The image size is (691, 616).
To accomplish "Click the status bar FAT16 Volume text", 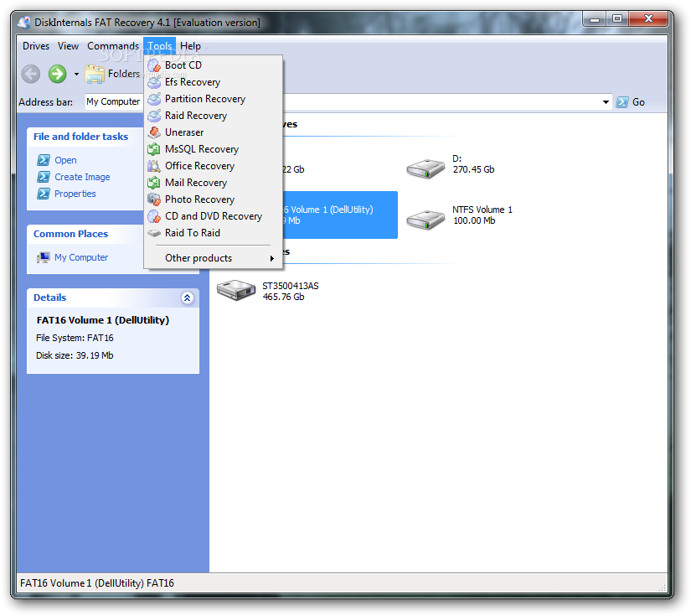I will click(97, 583).
